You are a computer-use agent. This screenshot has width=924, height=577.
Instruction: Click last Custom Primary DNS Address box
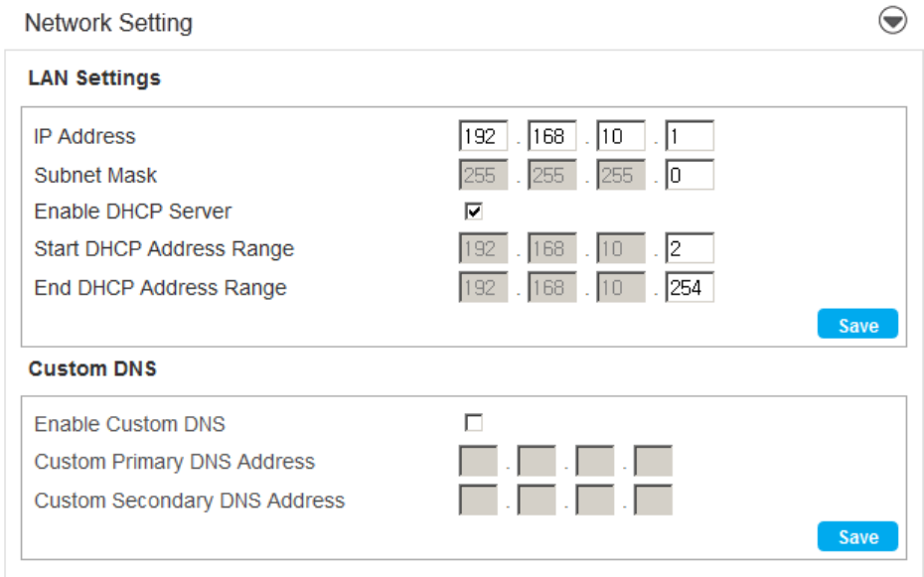654,462
